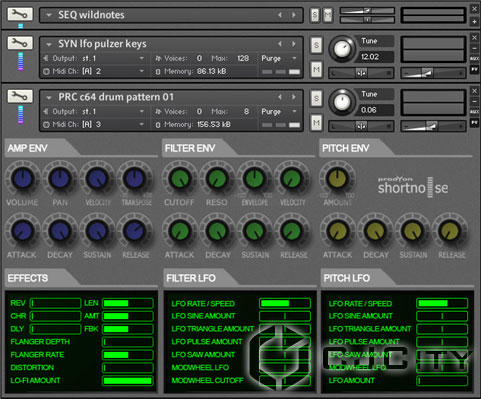Click the Pitch Env ATTACK knob
The image size is (481, 399).
coord(337,231)
